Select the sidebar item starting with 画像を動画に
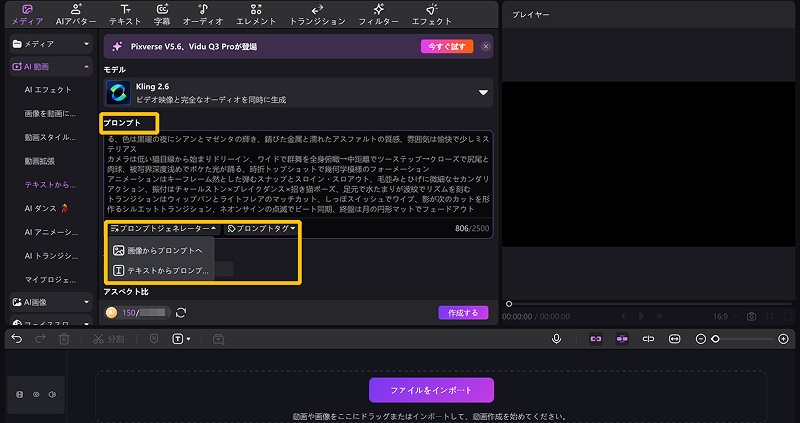 50,113
